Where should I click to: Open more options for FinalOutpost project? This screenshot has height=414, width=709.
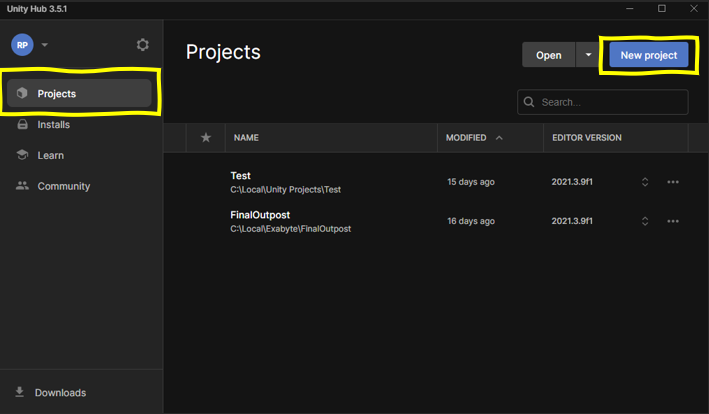coord(673,221)
